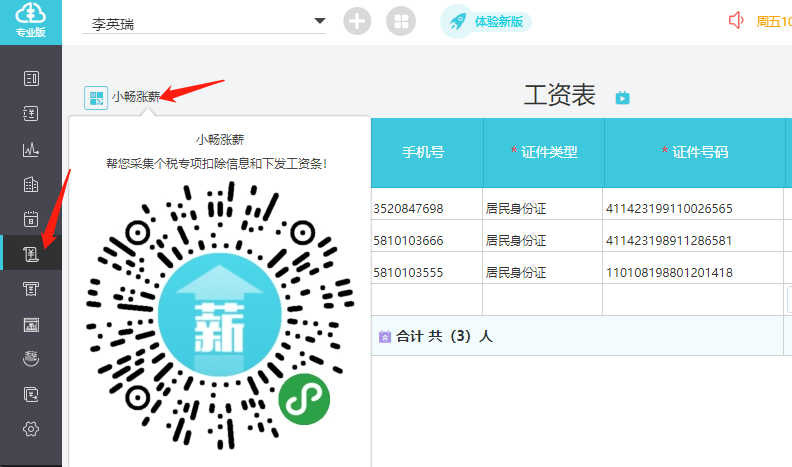Click the 小畅涨薪 QR code icon
The height and width of the screenshot is (467, 792).
click(x=96, y=98)
